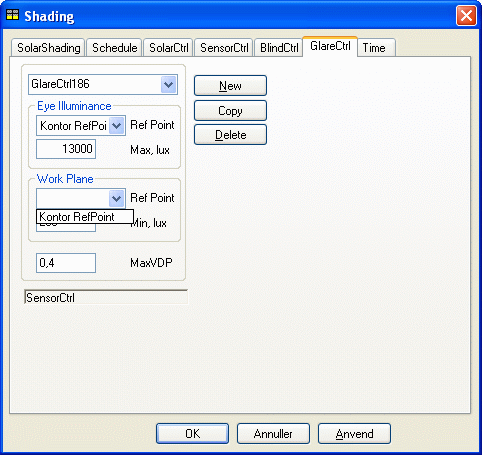Choose Kontor RefPoint from the open list
This screenshot has width=482, height=455.
pos(85,217)
